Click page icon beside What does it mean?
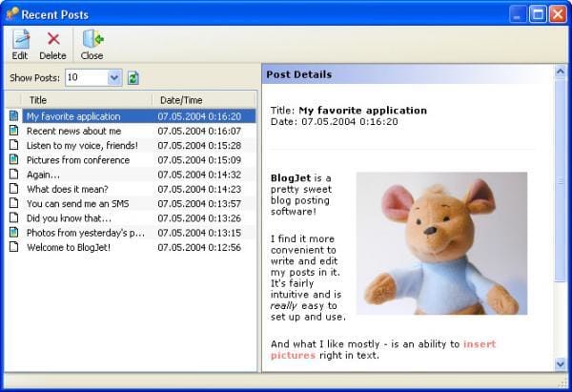Viewport: 572px width, 392px height. [14, 189]
